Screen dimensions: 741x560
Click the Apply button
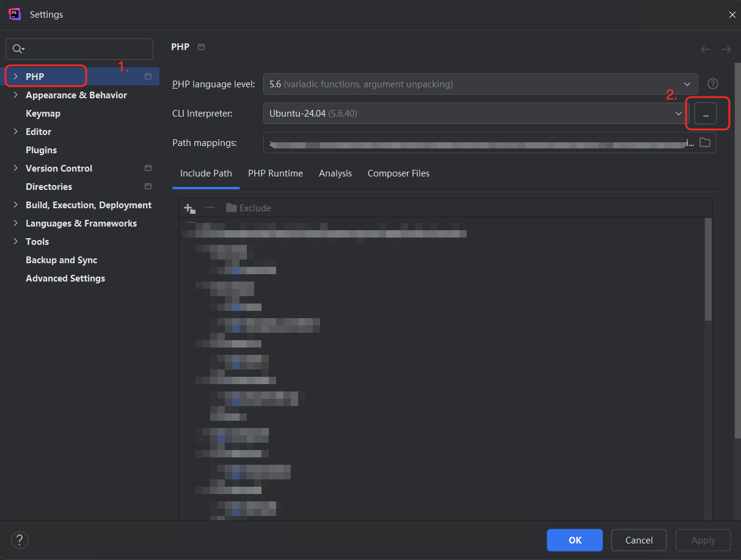[x=703, y=540]
